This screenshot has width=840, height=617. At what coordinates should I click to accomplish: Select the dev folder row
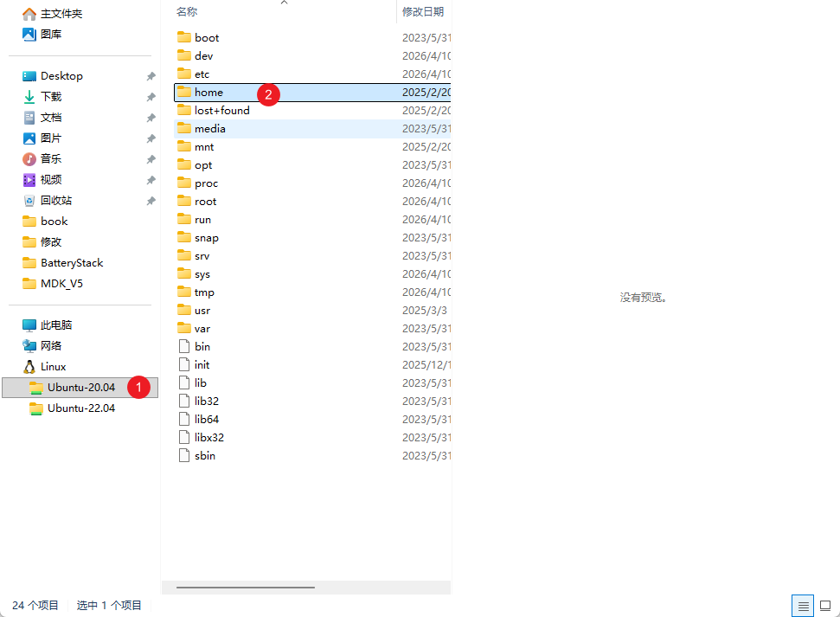click(313, 55)
